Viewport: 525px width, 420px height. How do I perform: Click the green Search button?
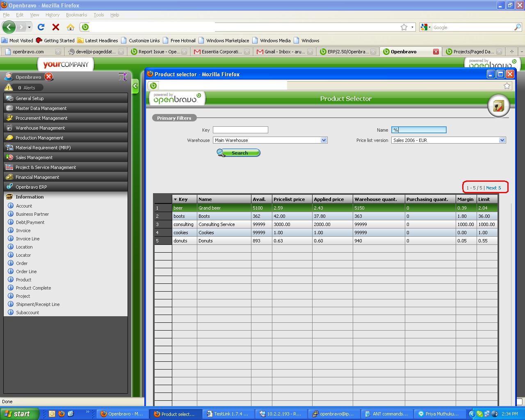pyautogui.click(x=239, y=153)
